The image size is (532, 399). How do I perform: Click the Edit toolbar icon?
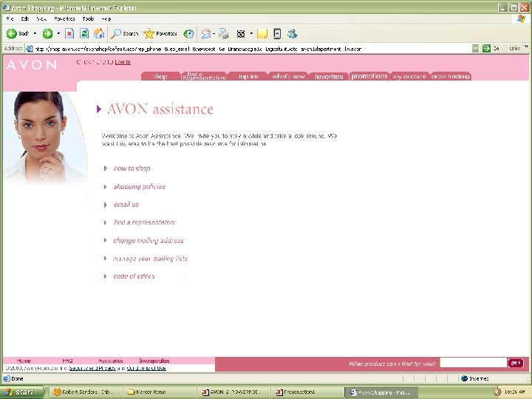241,33
